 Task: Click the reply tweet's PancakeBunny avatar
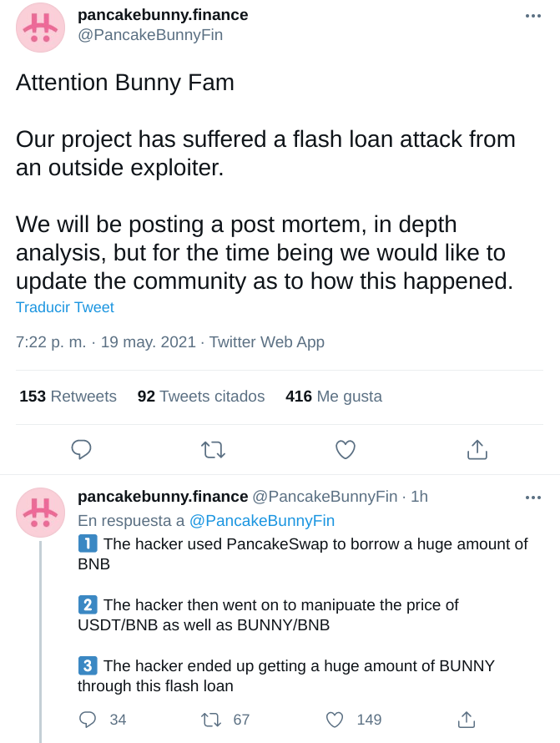pyautogui.click(x=40, y=513)
